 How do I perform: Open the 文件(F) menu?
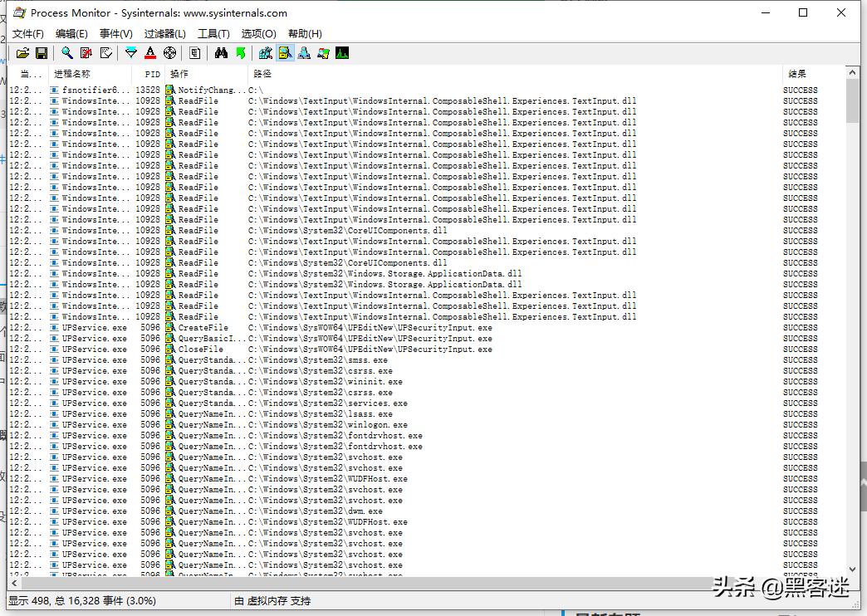[27, 34]
